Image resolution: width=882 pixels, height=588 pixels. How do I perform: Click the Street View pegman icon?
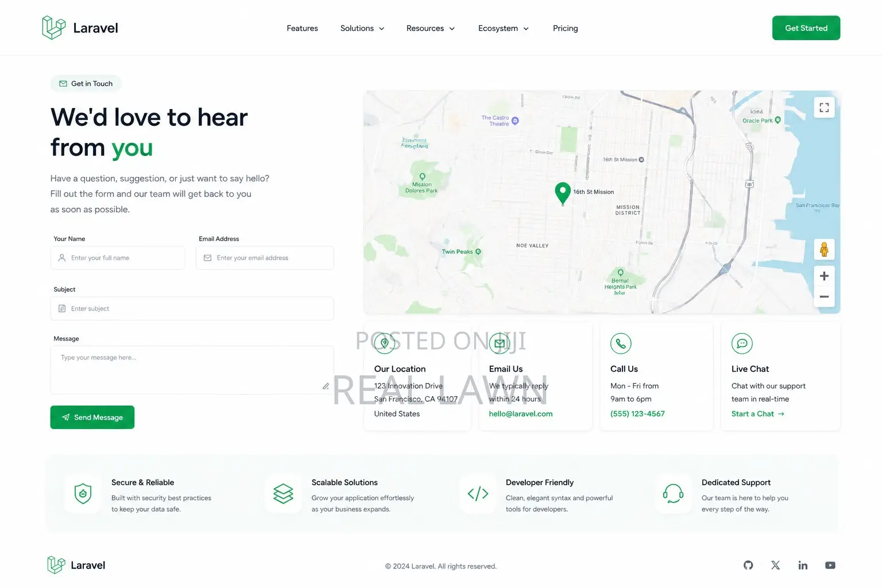click(x=824, y=250)
